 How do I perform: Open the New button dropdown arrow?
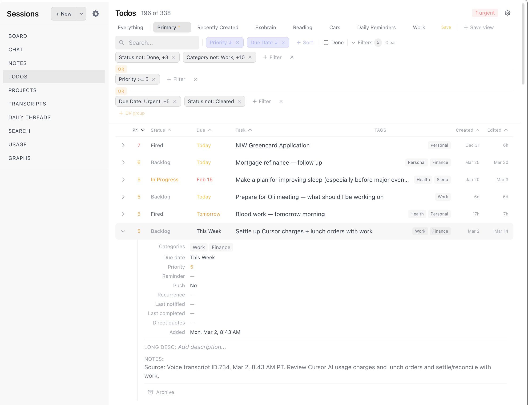pos(81,14)
